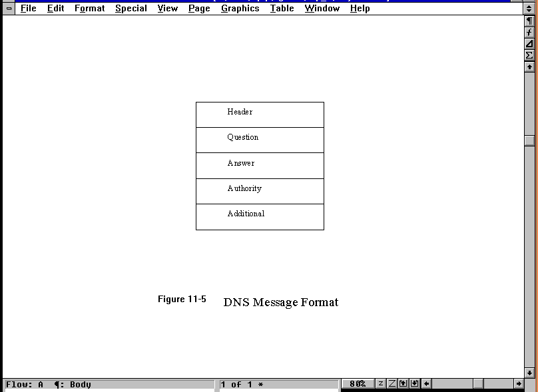Open the 80% zoom popup menu
538x392 pixels.
358,384
